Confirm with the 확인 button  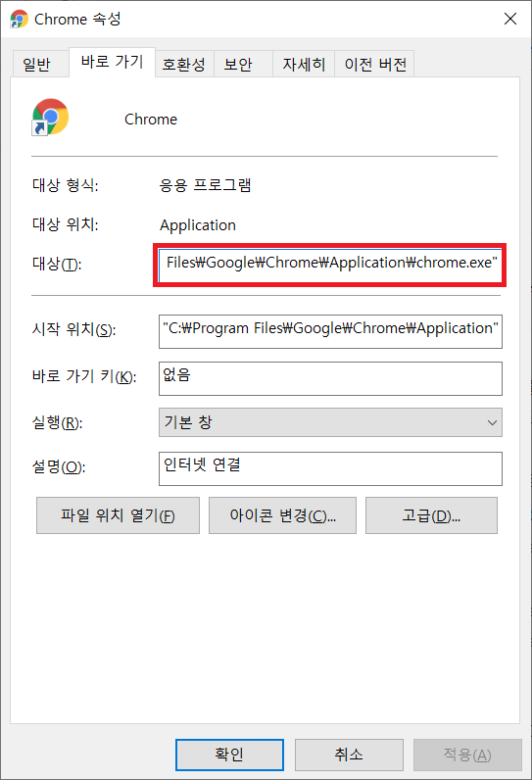(x=229, y=755)
